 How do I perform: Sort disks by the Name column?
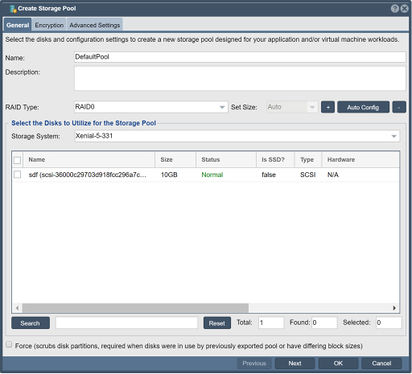(89, 160)
